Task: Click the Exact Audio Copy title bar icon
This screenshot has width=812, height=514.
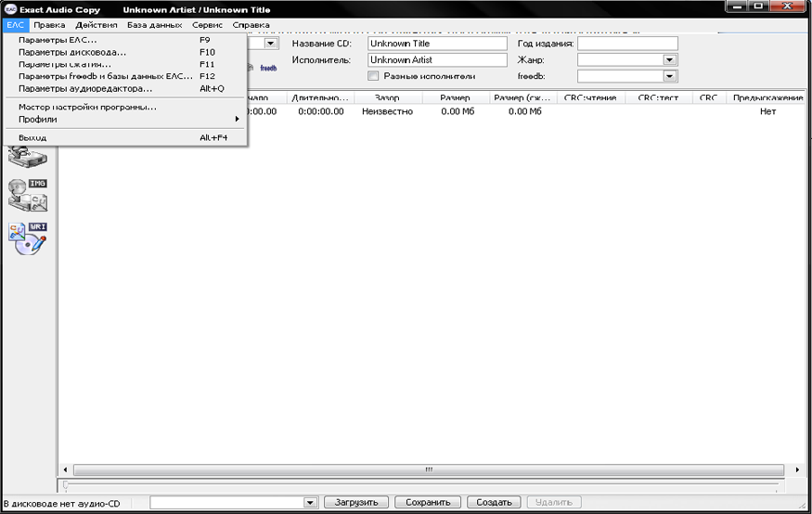Action: (x=10, y=9)
